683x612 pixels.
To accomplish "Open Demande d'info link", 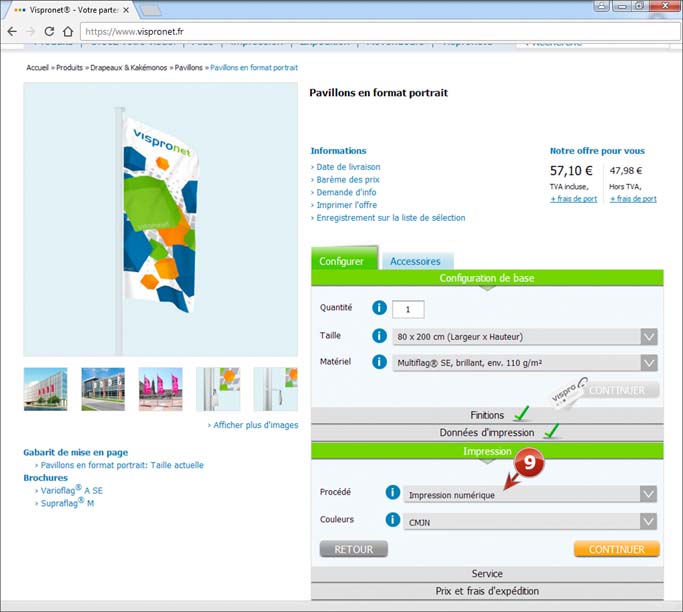I will [346, 192].
